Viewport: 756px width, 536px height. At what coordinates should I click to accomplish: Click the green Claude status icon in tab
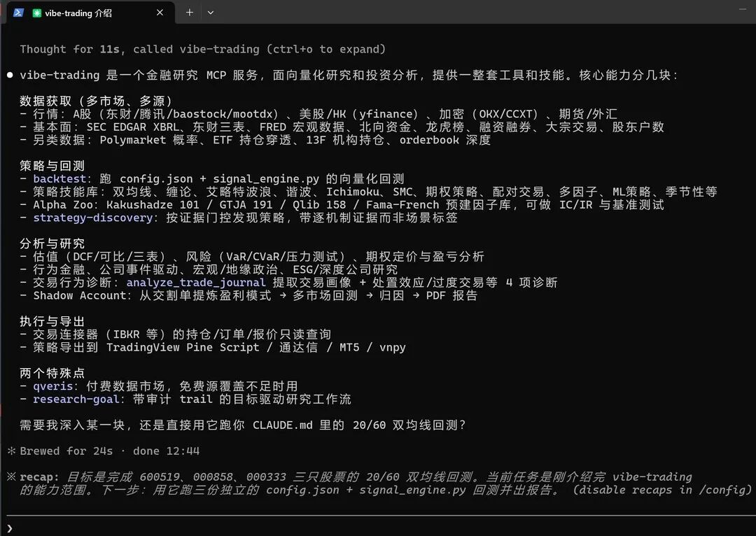[x=36, y=13]
